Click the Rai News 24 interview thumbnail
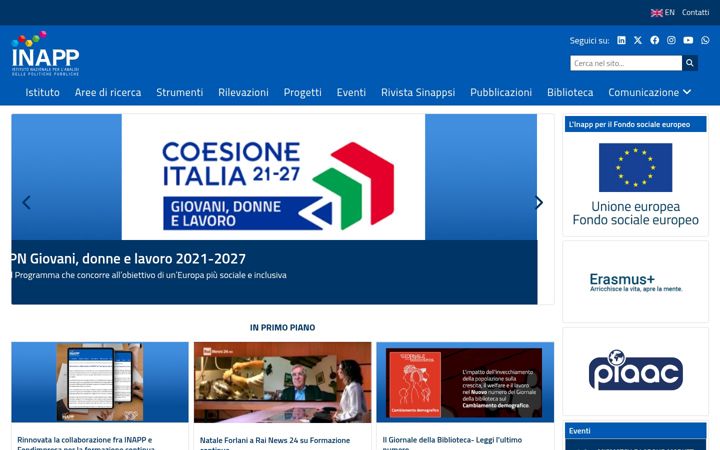This screenshot has height=450, width=720. (282, 382)
